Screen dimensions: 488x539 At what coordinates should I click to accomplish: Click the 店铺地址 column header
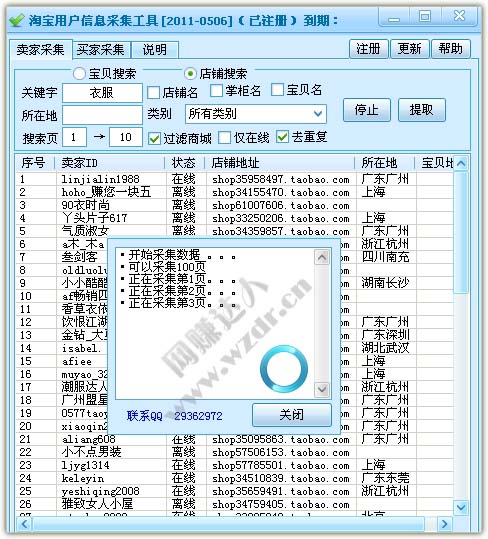[x=280, y=163]
